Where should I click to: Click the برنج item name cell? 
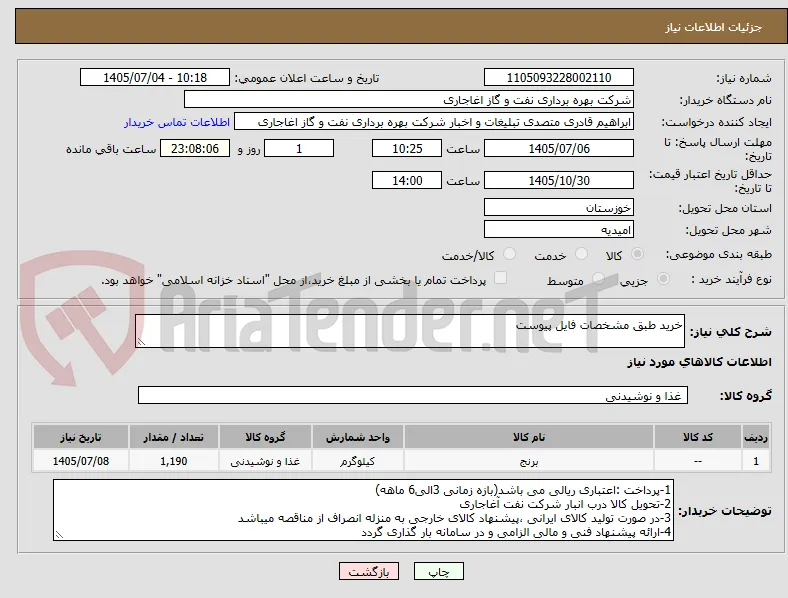pos(529,461)
